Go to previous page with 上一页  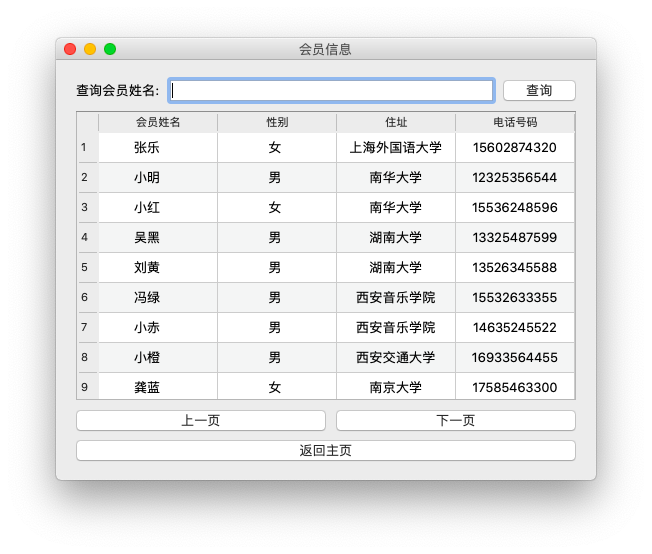click(x=201, y=421)
